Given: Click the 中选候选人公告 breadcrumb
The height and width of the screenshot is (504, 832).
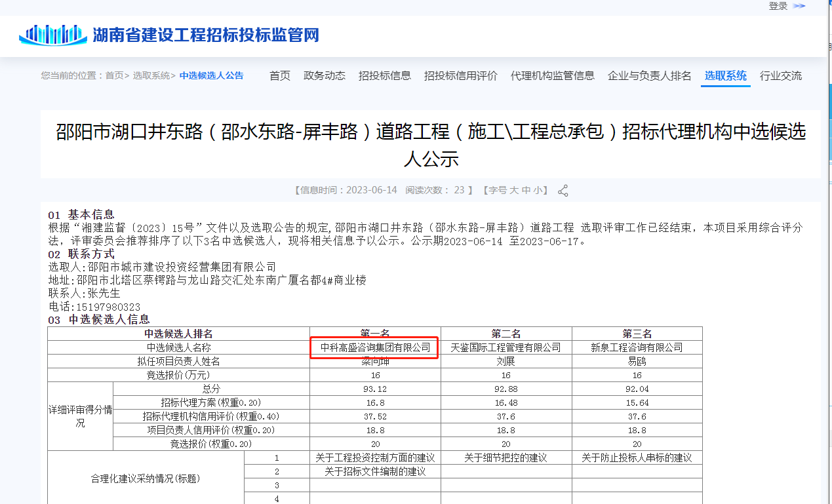Looking at the screenshot, I should coord(212,76).
